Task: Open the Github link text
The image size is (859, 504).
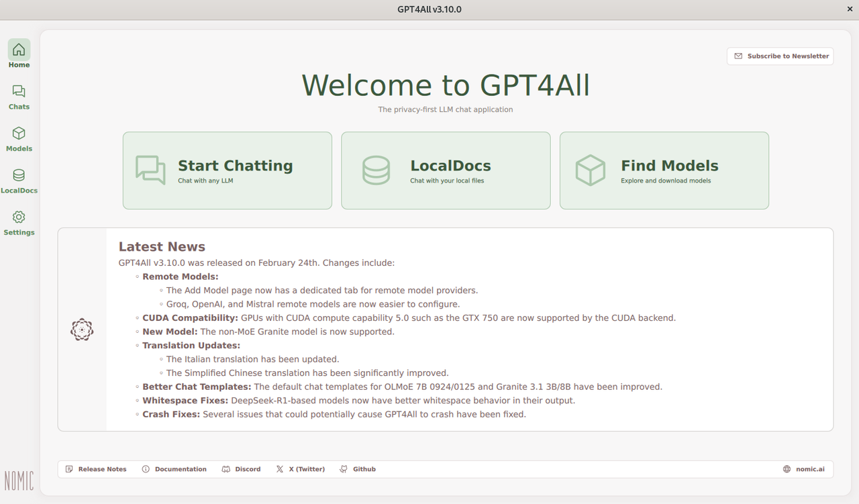Action: (x=364, y=469)
